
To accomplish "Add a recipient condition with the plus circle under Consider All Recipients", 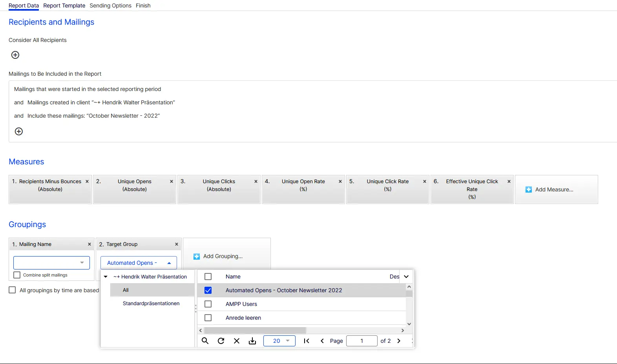I will point(15,55).
